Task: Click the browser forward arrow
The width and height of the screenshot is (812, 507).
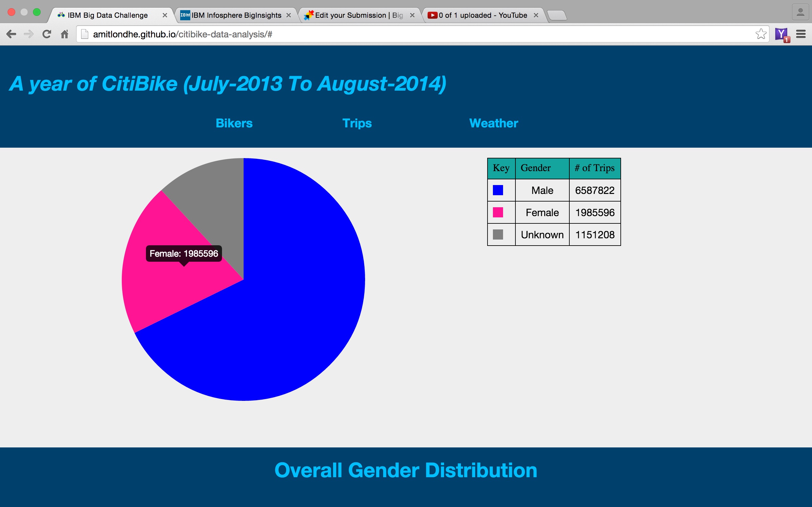Action: point(29,34)
